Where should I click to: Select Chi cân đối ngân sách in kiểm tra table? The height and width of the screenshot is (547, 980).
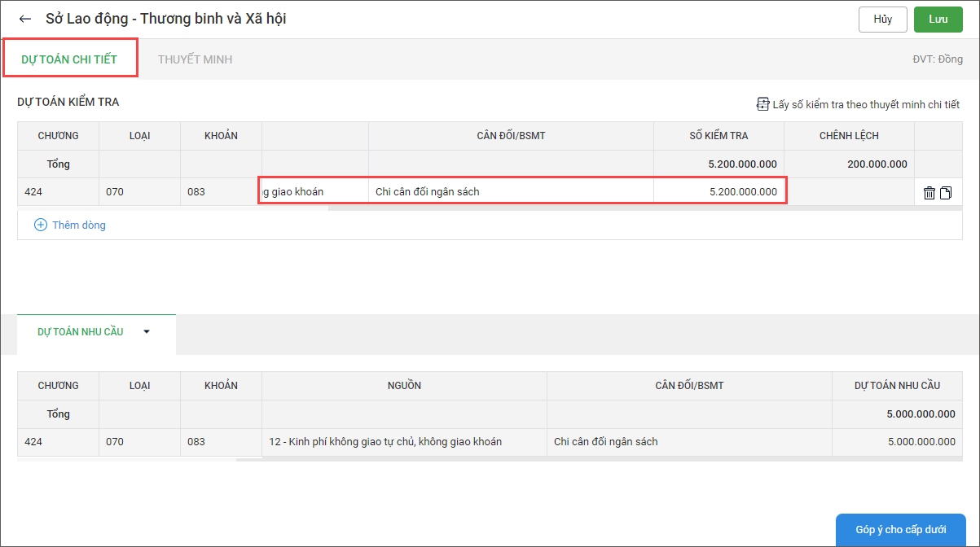[x=510, y=192]
